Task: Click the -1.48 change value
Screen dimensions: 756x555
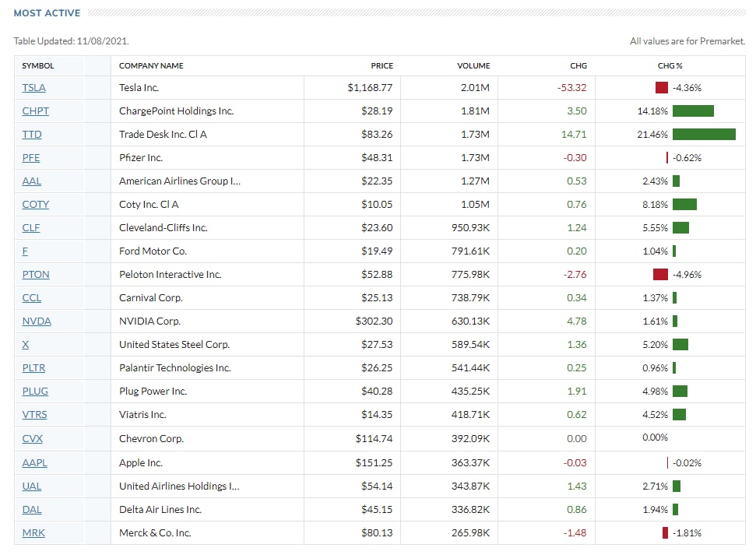Action: 575,533
